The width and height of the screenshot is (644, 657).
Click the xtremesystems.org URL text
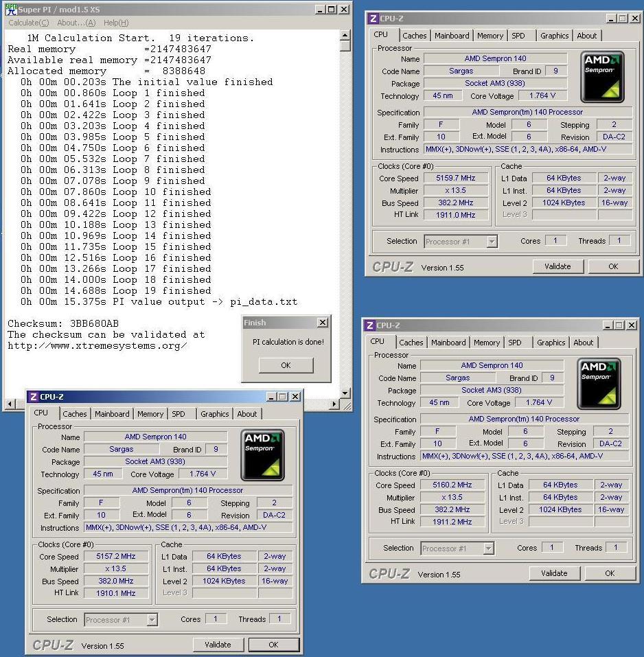(97, 346)
